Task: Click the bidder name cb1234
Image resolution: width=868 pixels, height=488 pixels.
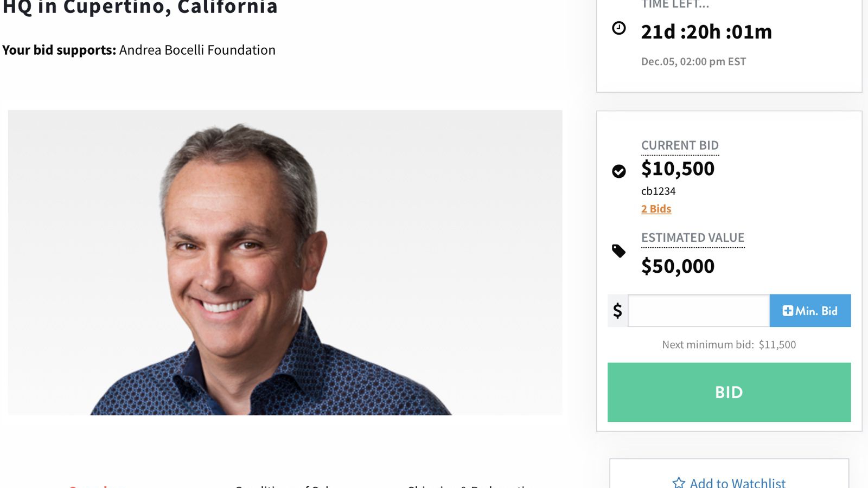Action: coord(658,191)
